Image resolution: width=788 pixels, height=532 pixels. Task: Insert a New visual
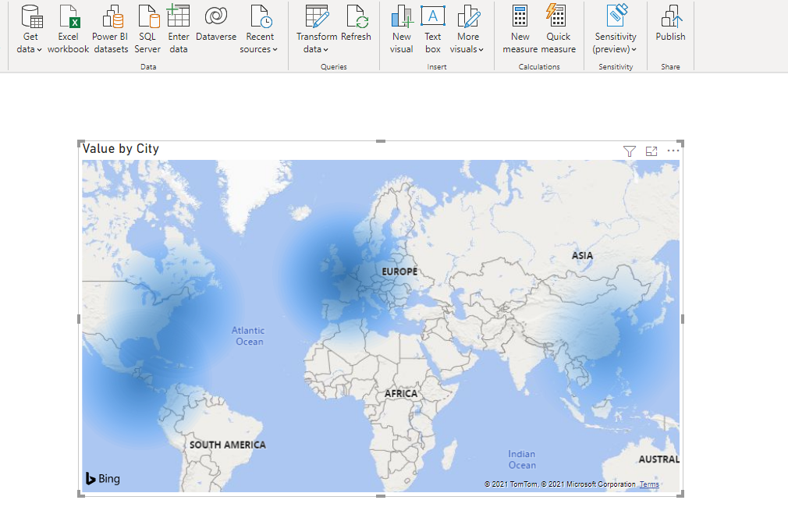402,29
